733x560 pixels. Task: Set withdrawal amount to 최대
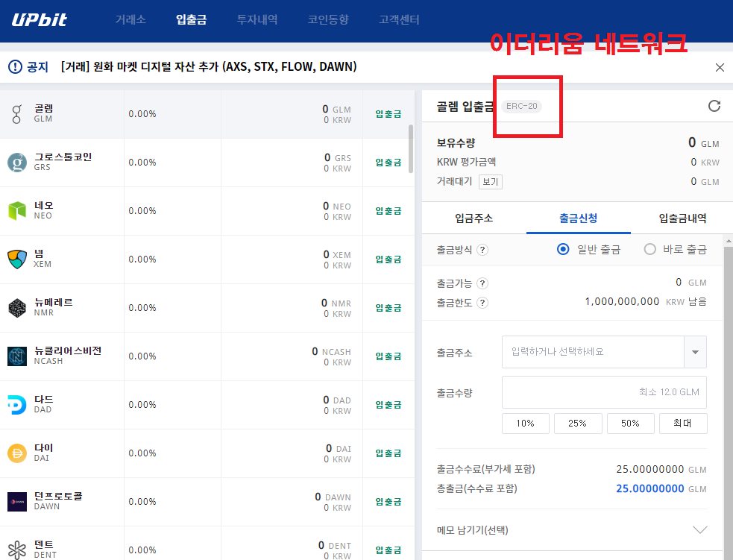click(x=683, y=424)
